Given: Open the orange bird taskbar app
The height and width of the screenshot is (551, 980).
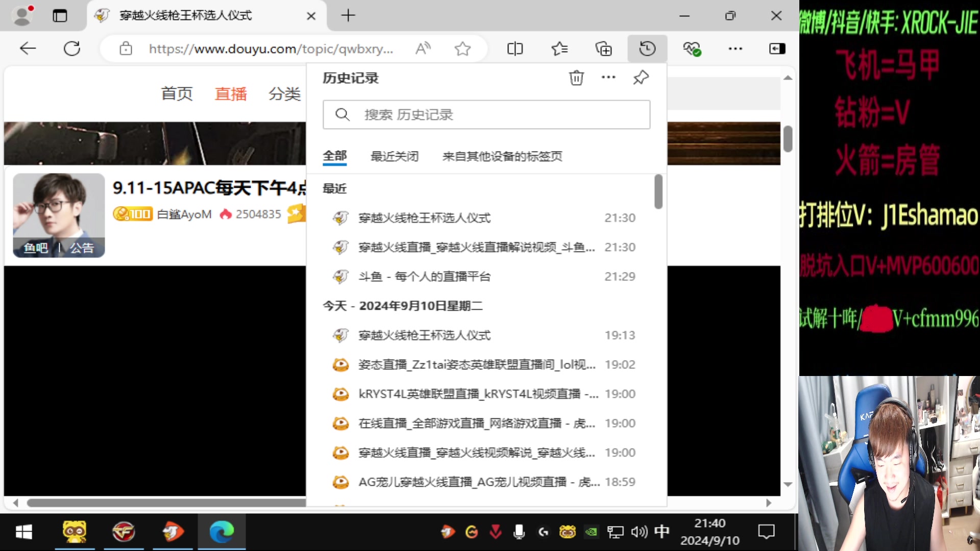Looking at the screenshot, I should (173, 532).
